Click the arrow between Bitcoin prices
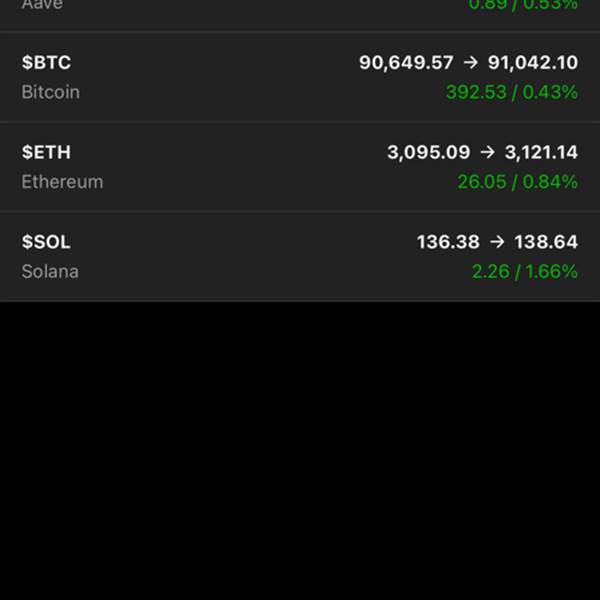 click(x=471, y=62)
